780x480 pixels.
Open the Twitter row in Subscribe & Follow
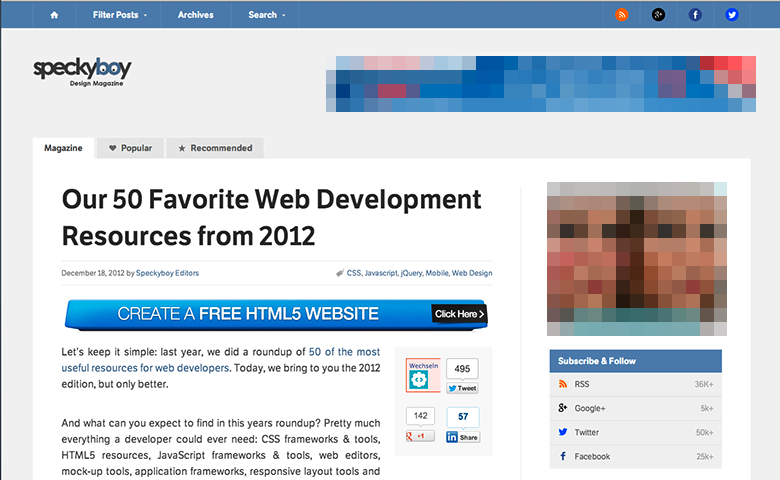tap(635, 432)
